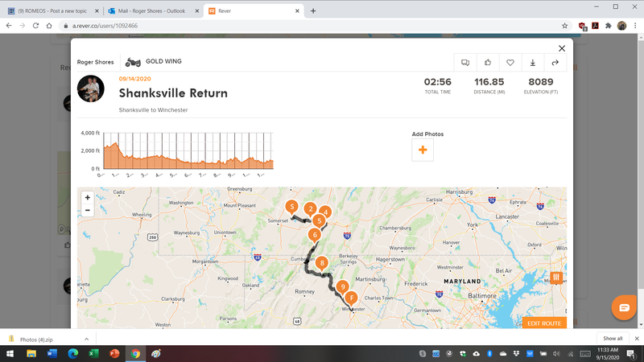Image resolution: width=644 pixels, height=362 pixels.
Task: Select the Rever browser tab
Action: pyautogui.click(x=254, y=11)
